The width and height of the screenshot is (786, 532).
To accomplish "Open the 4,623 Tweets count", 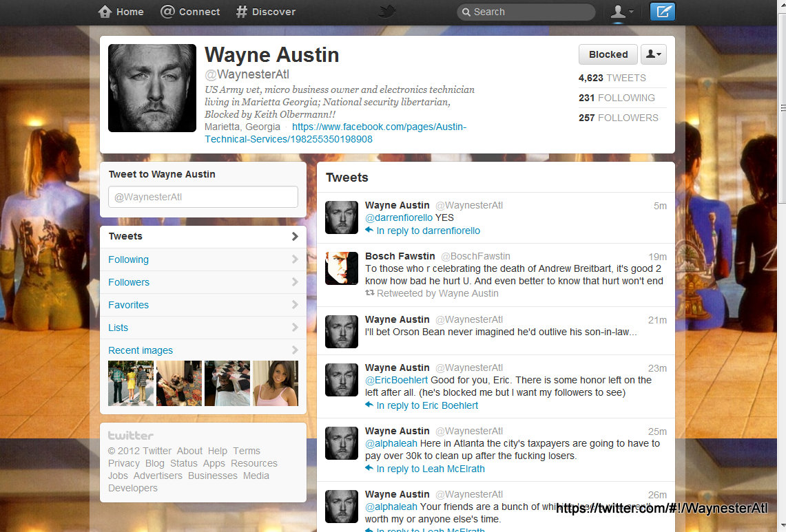I will (x=612, y=78).
